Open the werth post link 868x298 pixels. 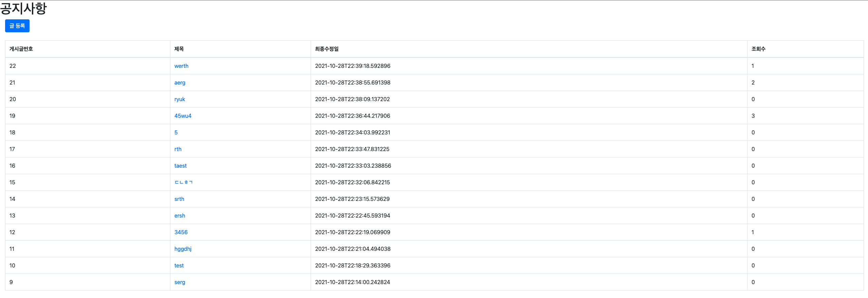[x=181, y=66]
